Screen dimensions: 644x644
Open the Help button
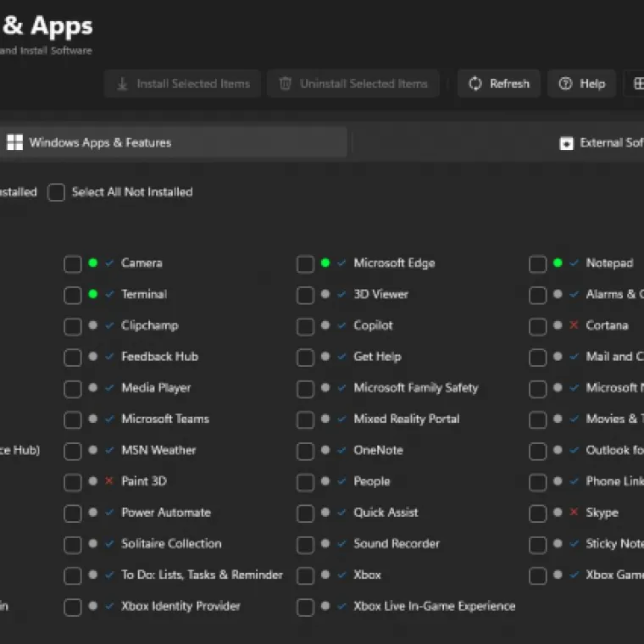[x=581, y=84]
